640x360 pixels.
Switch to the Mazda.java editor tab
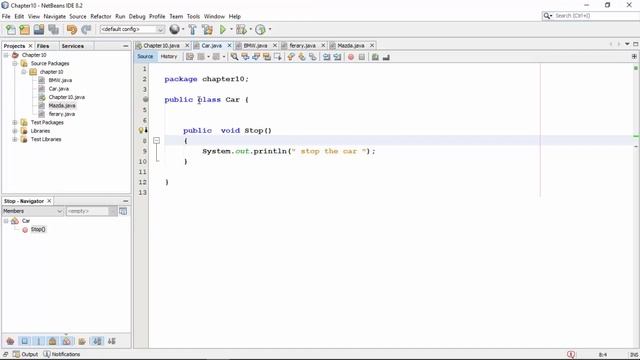(x=351, y=45)
